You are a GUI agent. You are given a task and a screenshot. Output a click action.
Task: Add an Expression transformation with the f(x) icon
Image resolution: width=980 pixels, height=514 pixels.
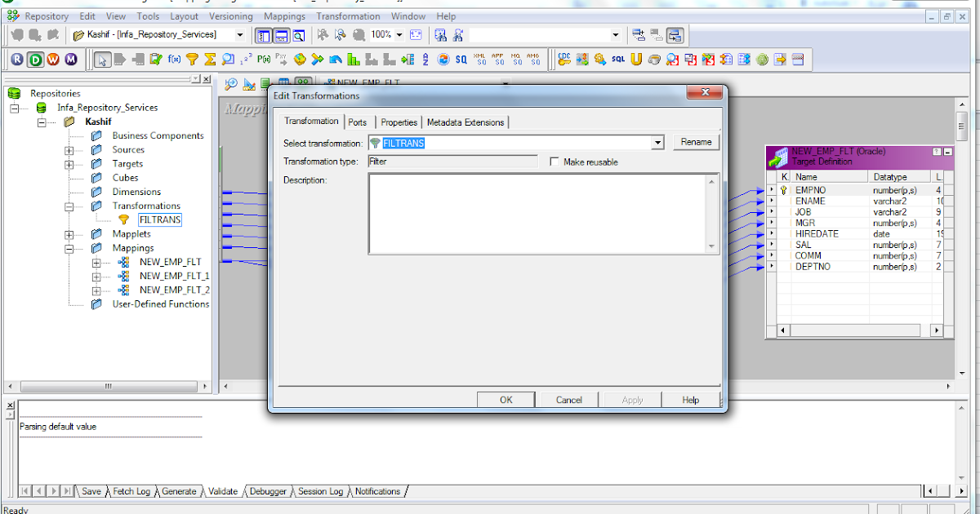tap(173, 59)
